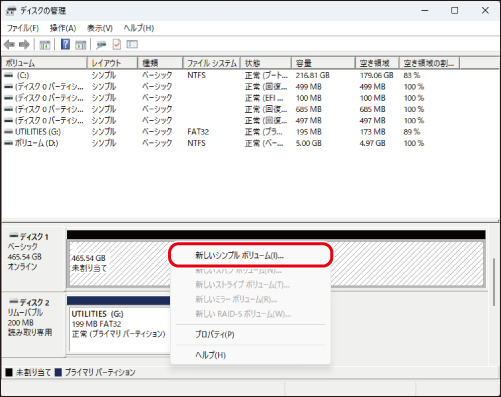
Task: Sort by the ファイル システム column header
Action: pos(211,63)
